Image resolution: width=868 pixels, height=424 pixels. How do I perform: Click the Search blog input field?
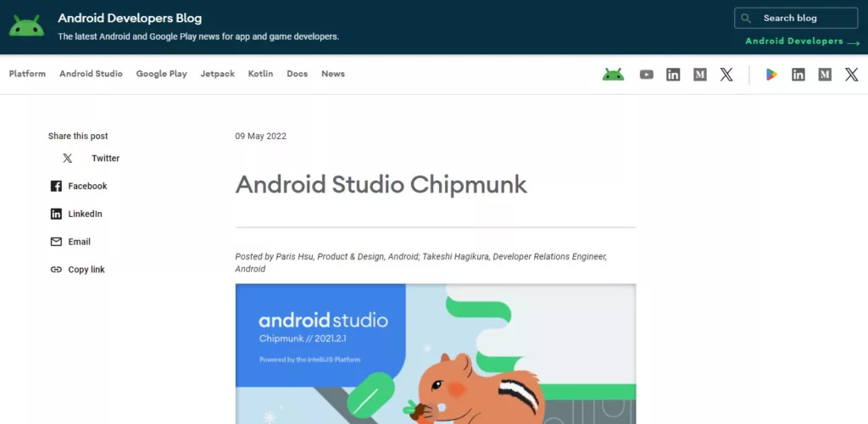(x=796, y=19)
